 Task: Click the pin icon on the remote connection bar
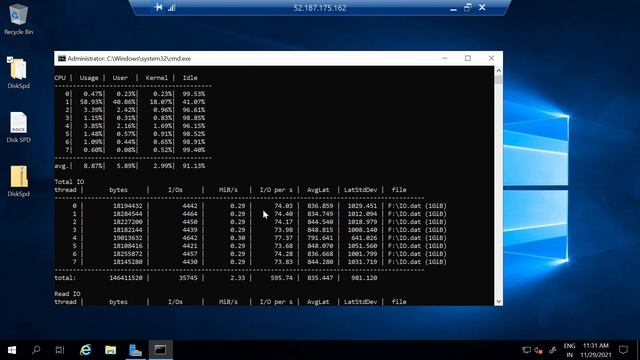pyautogui.click(x=158, y=7)
